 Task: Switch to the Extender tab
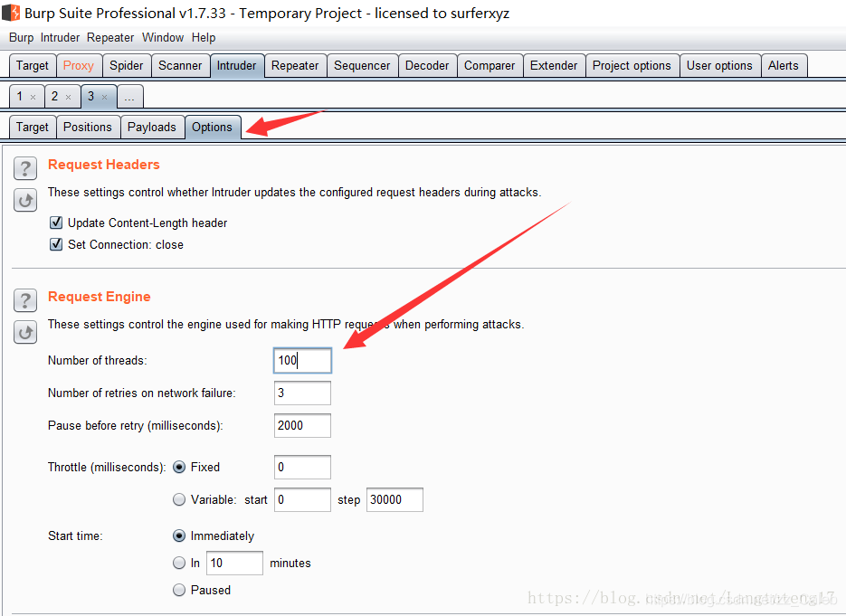pyautogui.click(x=554, y=66)
